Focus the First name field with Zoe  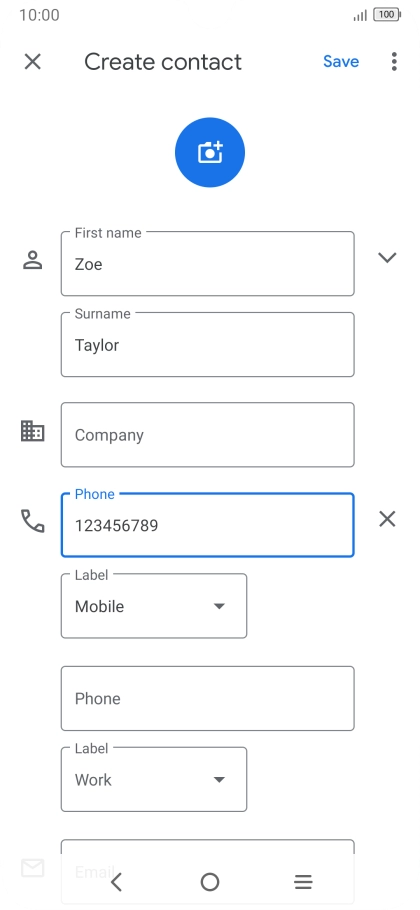click(208, 263)
